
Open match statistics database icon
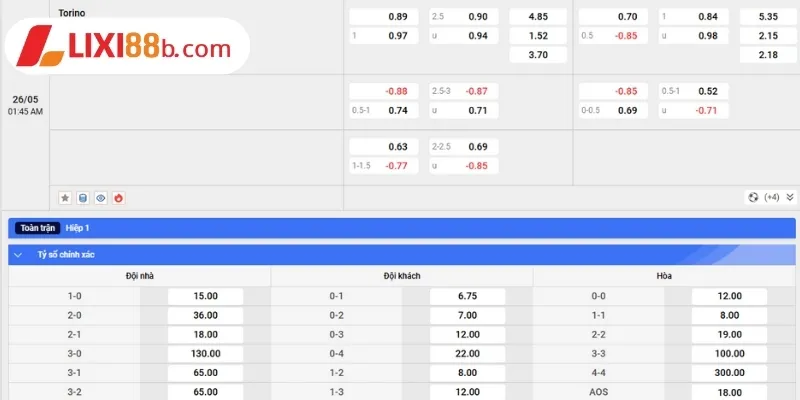83,198
